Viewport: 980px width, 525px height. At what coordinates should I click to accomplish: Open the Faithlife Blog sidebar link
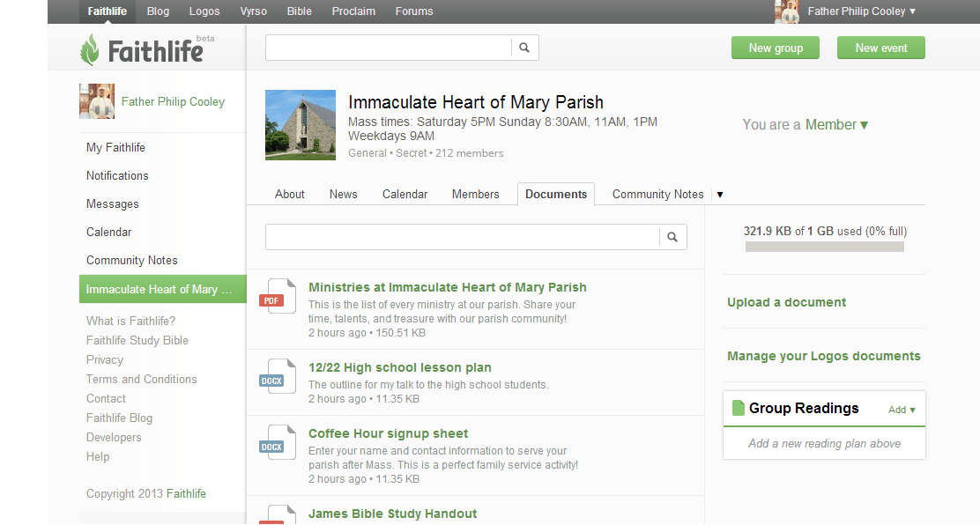(x=119, y=418)
